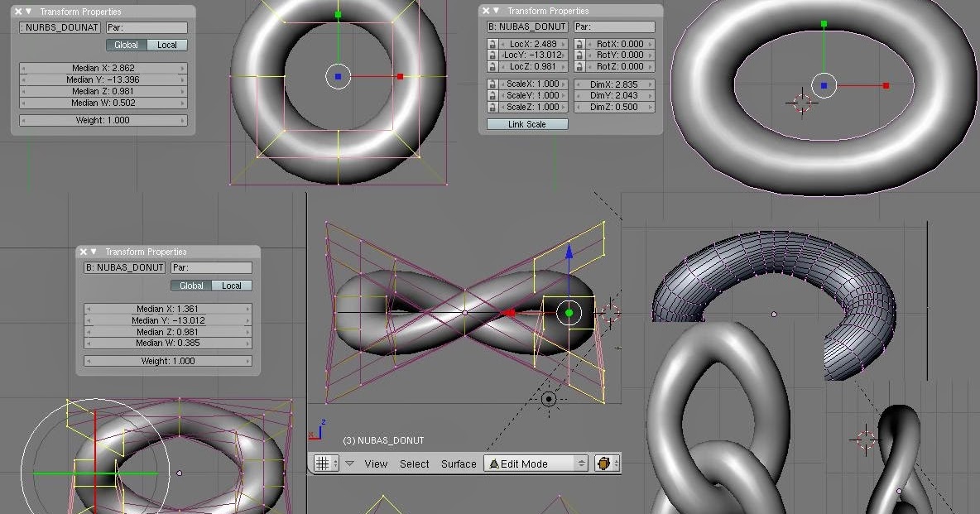
Task: Click the Median Z: 0.981 field above Median W: 0.502
Action: pyautogui.click(x=103, y=91)
